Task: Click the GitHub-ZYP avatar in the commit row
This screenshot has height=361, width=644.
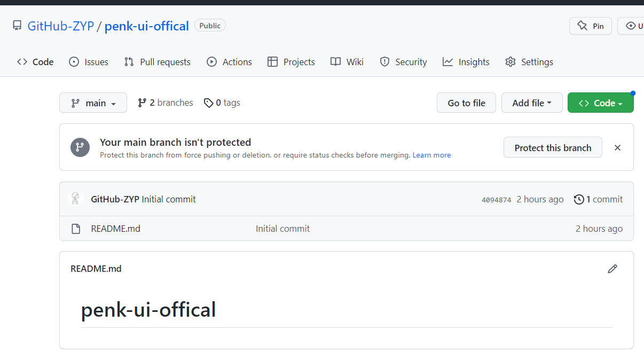Action: tap(76, 199)
